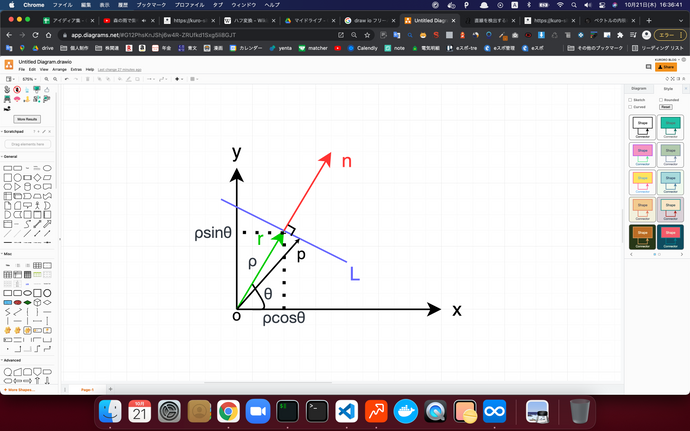Open the waypoints style dropdown

coord(163,79)
